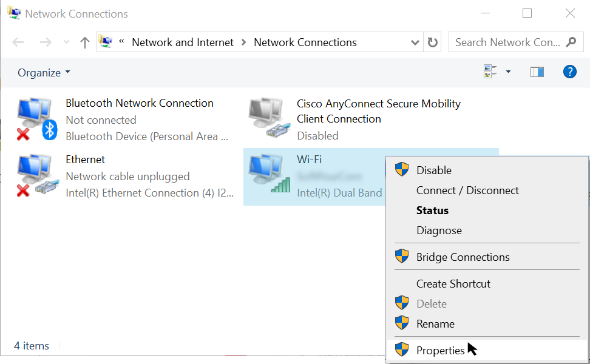Click the Bluetooth Device (Personal Area text
This screenshot has width=590, height=364.
[147, 136]
